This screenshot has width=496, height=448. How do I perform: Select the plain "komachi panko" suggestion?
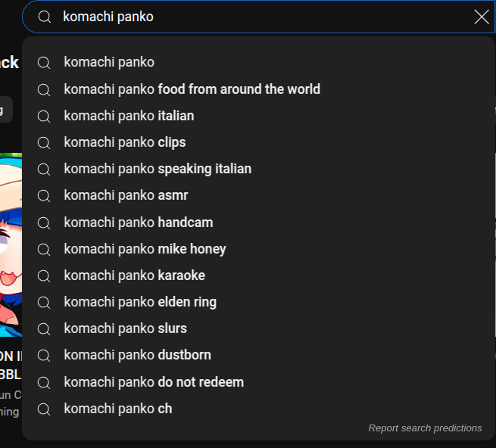109,62
